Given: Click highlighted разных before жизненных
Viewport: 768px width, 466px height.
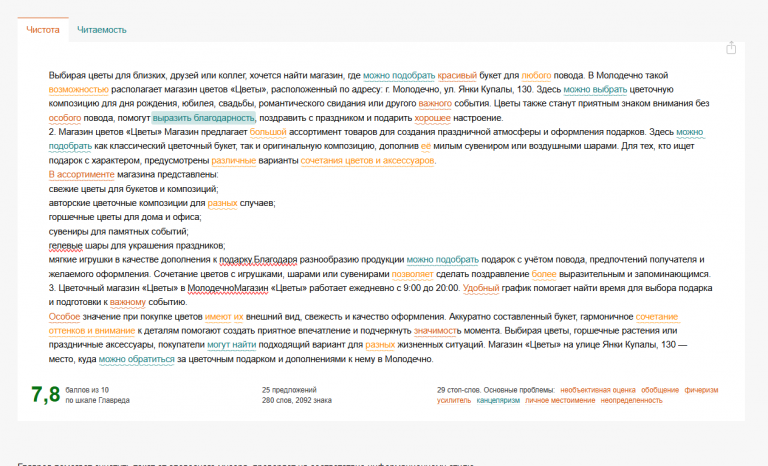Looking at the screenshot, I should 380,345.
